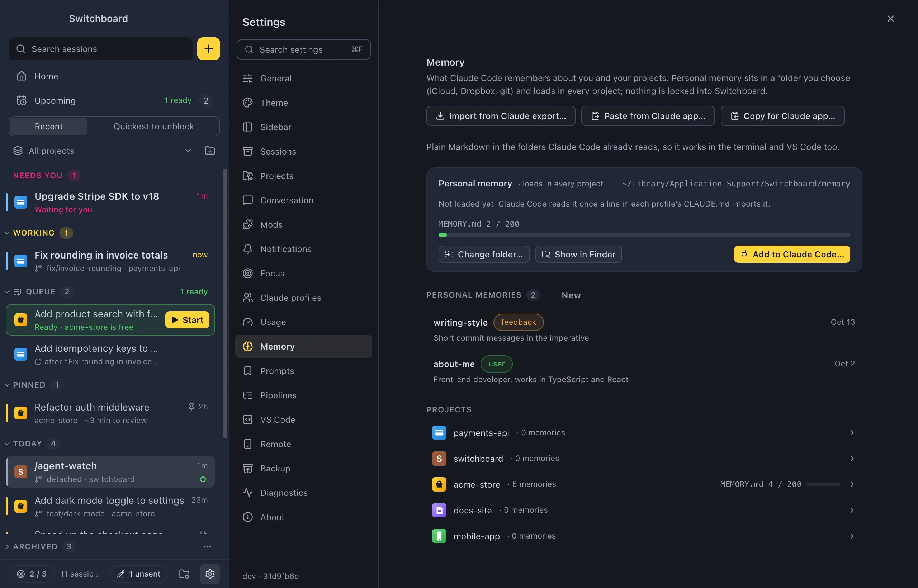
Task: Expand the ARCHIVED section
Action: pos(7,547)
